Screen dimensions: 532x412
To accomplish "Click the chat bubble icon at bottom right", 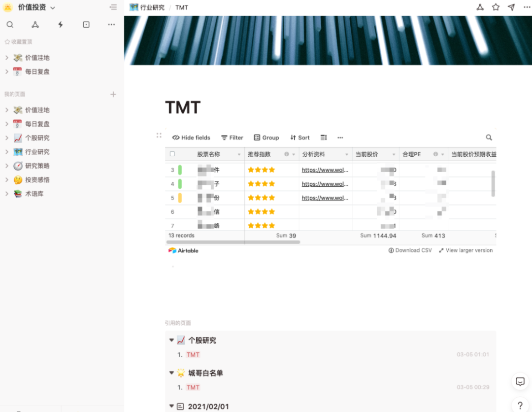I will [x=520, y=381].
